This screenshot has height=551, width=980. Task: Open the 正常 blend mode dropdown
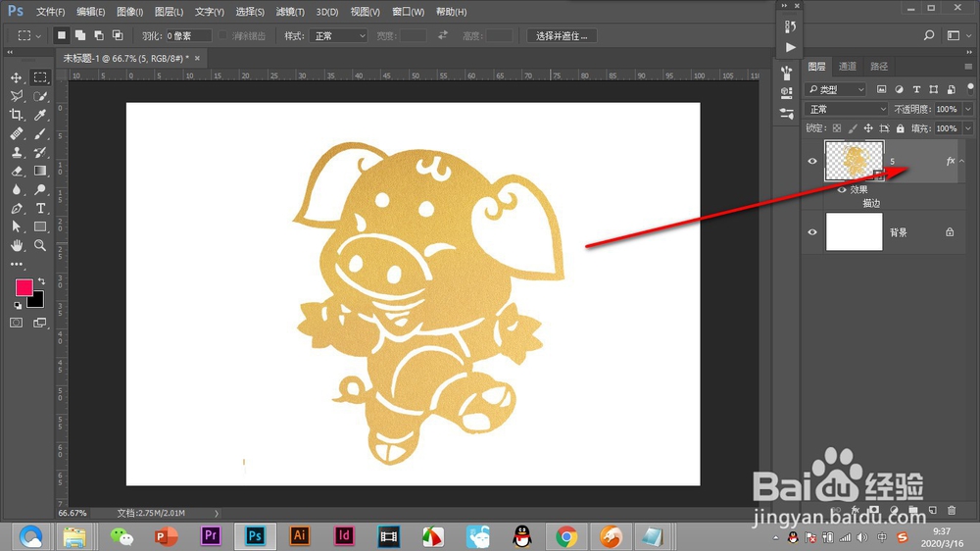846,109
